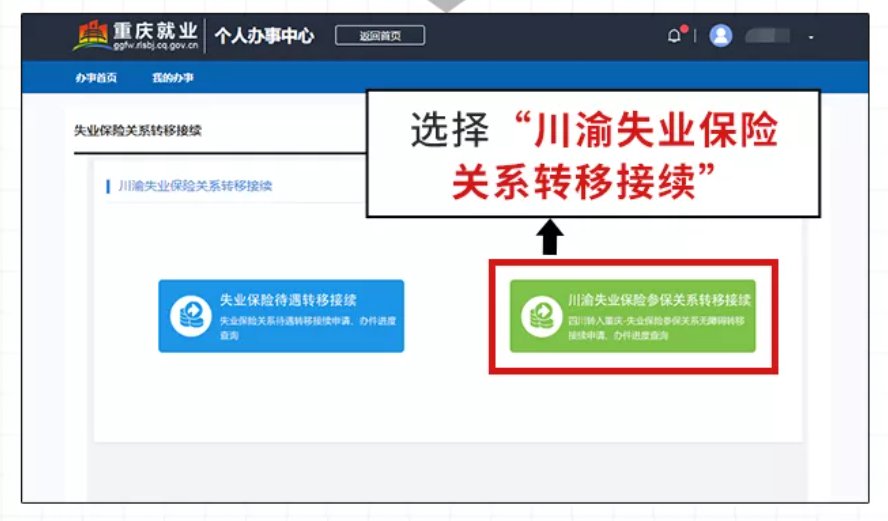Click the coin icon on green card
Viewport: 888px width, 521px height.
542,316
